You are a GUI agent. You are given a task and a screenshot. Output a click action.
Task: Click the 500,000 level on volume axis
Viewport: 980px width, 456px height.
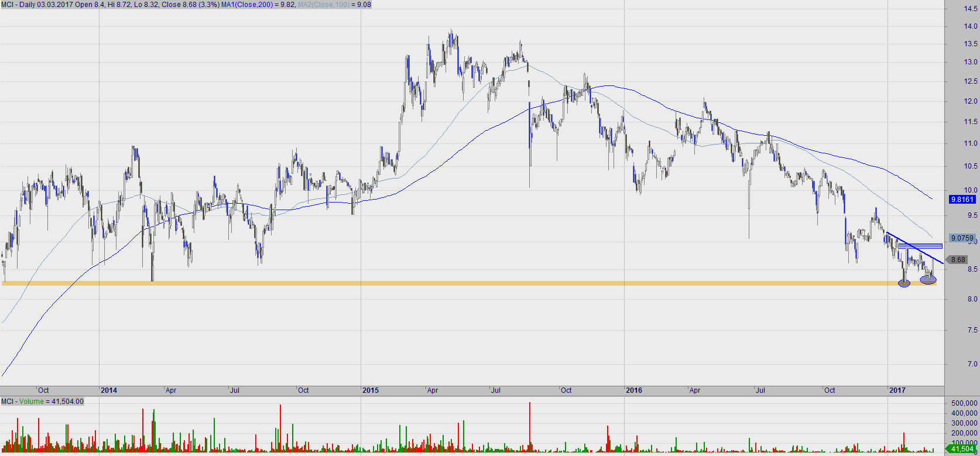point(964,403)
